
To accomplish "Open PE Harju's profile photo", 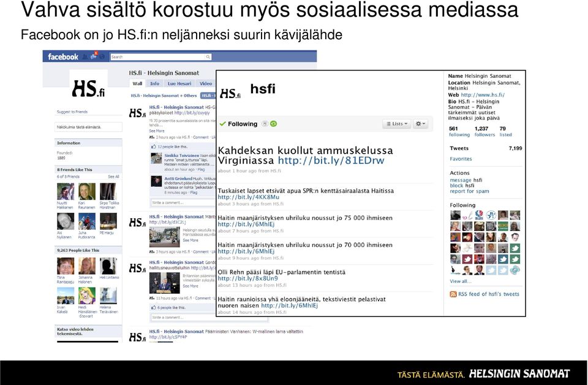I will point(108,221).
